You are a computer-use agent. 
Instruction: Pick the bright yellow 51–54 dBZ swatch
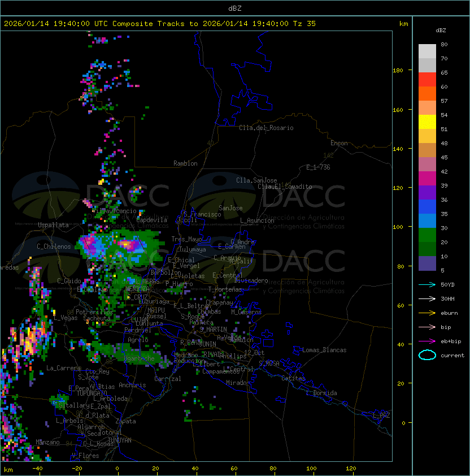tap(427, 122)
